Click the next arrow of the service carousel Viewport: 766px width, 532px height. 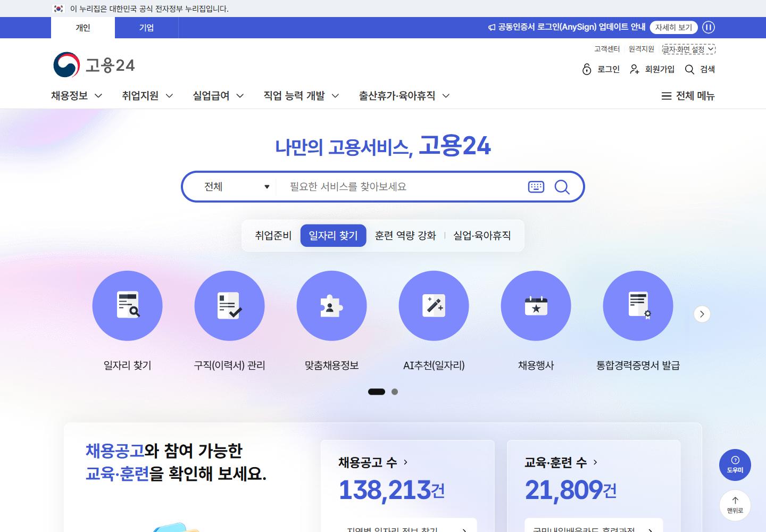[702, 314]
